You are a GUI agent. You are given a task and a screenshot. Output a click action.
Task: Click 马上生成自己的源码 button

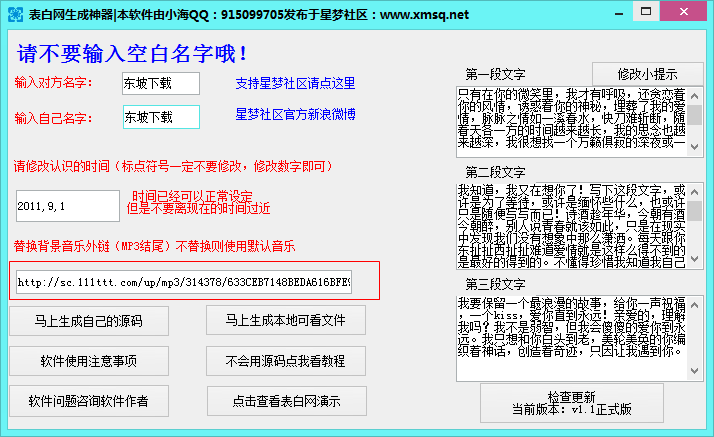click(89, 321)
